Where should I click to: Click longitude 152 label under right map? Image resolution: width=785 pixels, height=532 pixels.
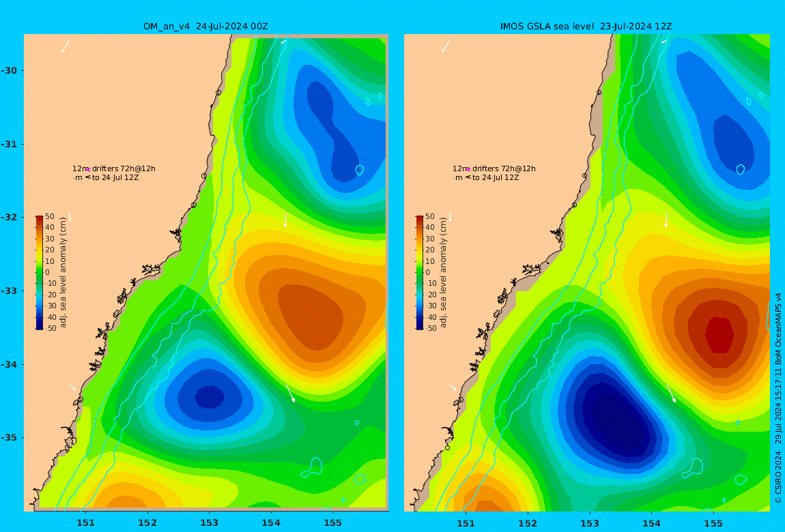click(528, 523)
